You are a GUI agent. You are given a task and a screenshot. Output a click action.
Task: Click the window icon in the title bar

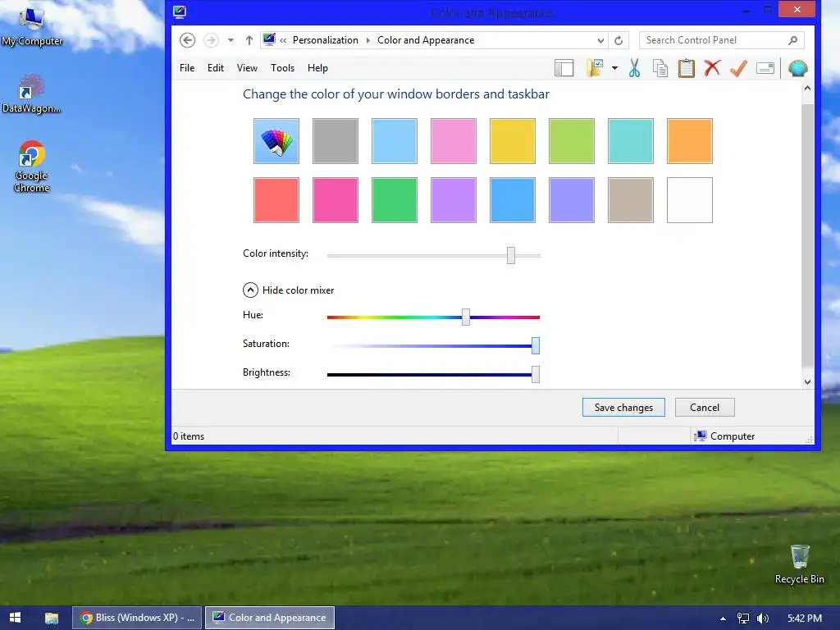180,11
